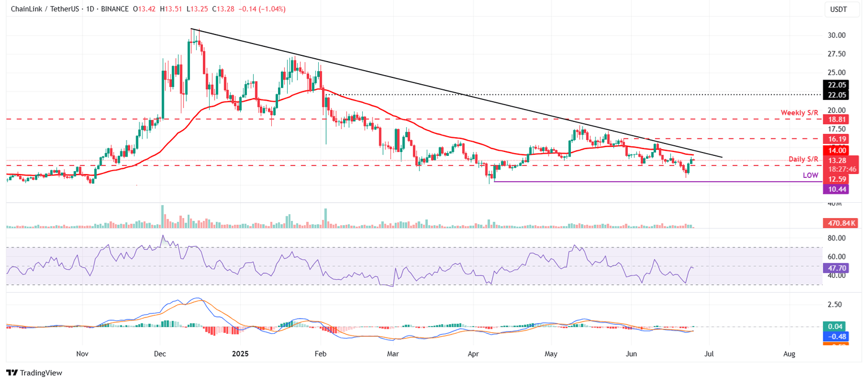
Task: Click the 2025 label on the time axis
Action: (x=240, y=354)
